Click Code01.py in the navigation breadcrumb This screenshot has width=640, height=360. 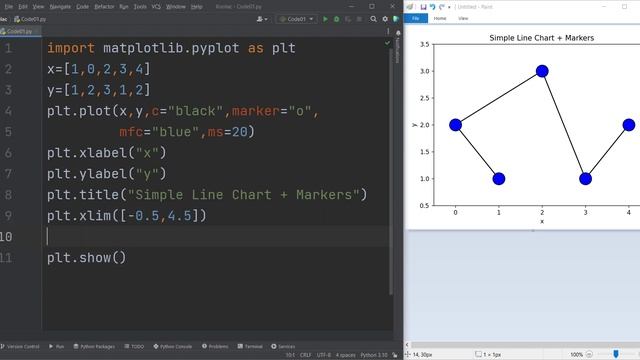pyautogui.click(x=30, y=19)
